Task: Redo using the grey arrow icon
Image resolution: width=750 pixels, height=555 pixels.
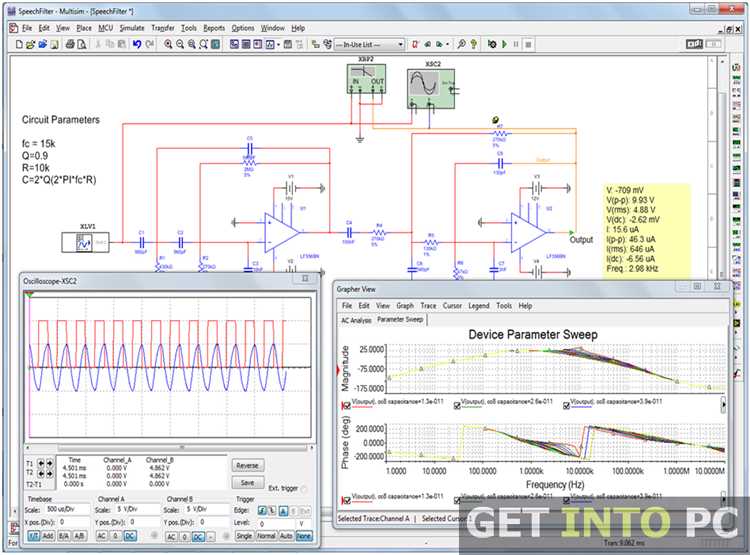Action: [149, 44]
